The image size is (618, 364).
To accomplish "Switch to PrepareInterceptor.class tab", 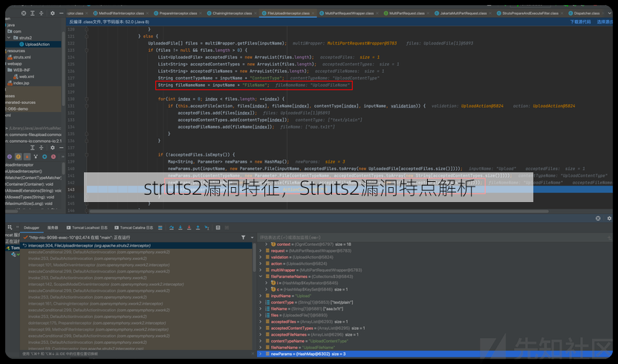I will click(178, 13).
